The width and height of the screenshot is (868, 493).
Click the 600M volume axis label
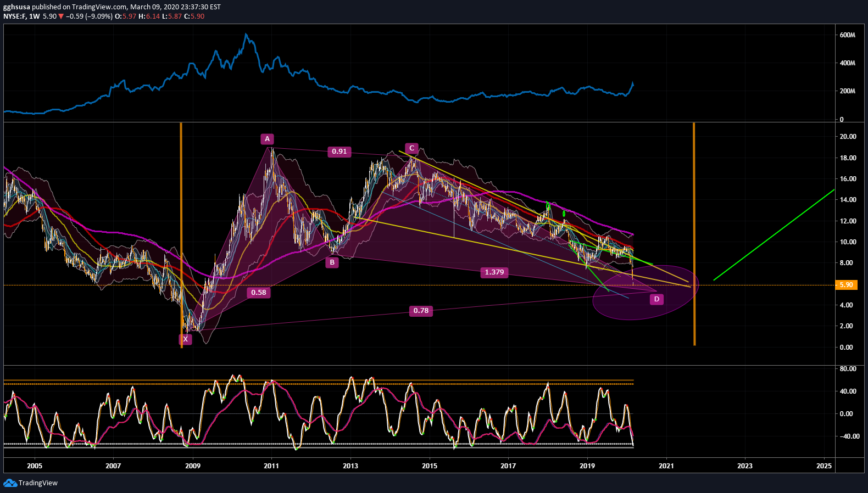(x=848, y=35)
